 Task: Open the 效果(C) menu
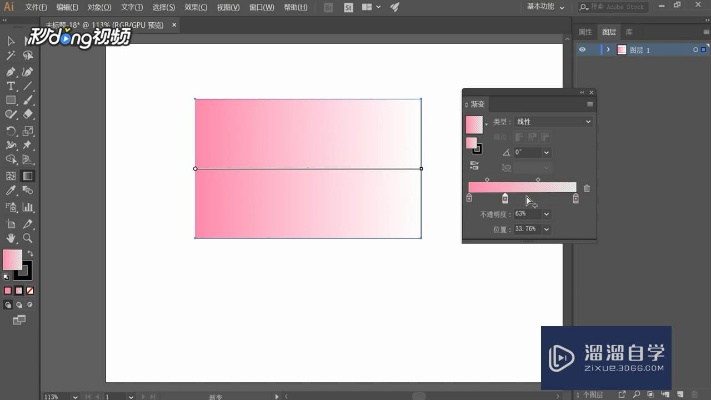[x=195, y=7]
